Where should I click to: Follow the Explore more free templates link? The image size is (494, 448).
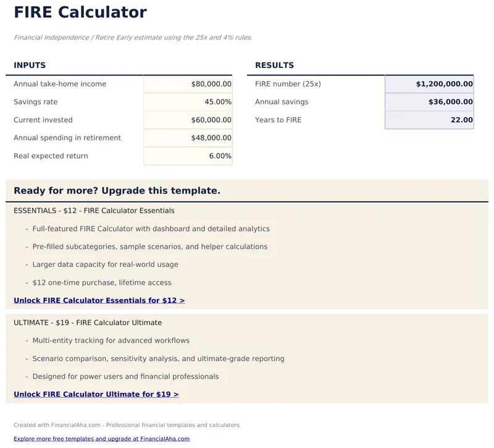pyautogui.click(x=101, y=439)
